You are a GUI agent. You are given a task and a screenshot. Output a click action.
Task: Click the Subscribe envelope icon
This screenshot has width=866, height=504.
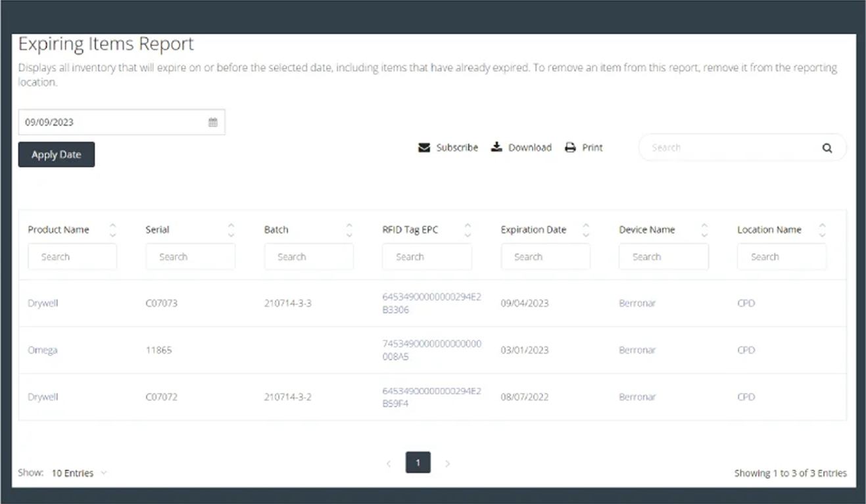[x=424, y=148]
